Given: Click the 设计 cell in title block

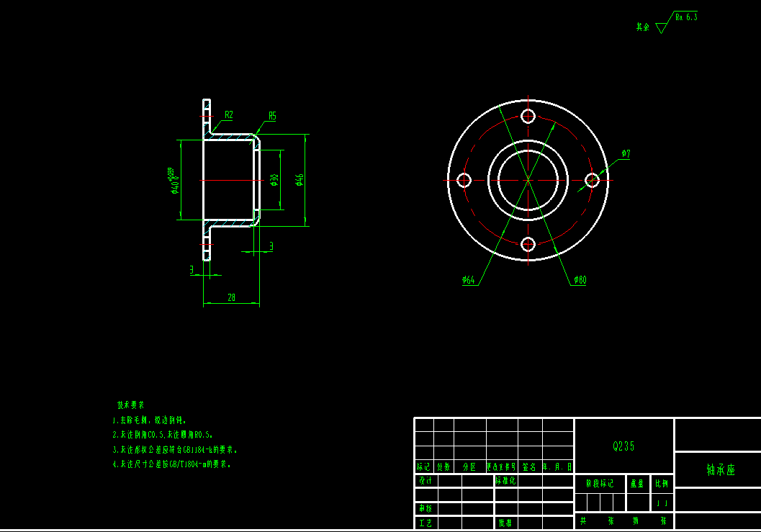Looking at the screenshot, I should pyautogui.click(x=425, y=480).
